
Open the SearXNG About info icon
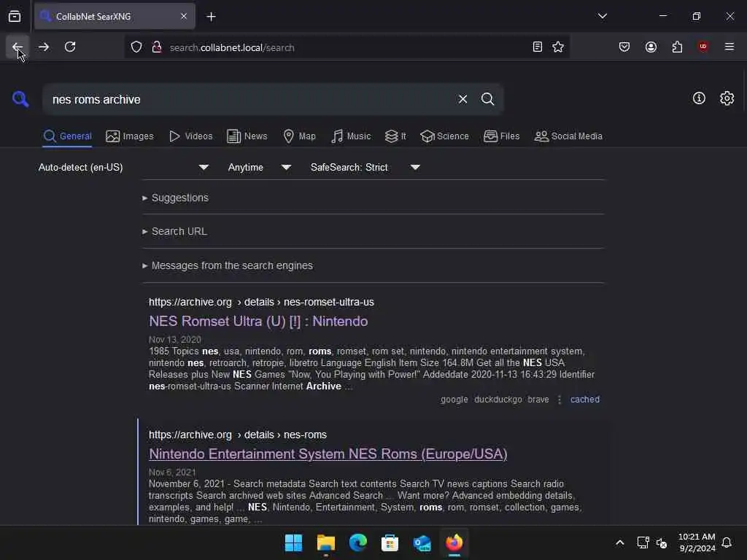pyautogui.click(x=699, y=98)
